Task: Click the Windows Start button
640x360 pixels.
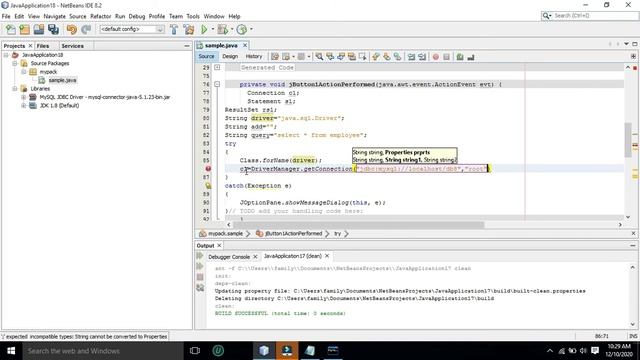Action: [x=11, y=351]
